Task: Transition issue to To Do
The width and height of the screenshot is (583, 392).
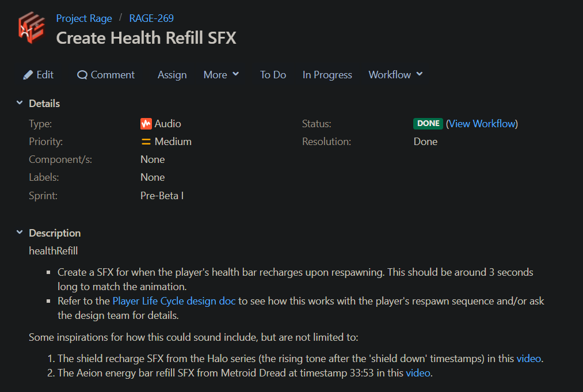Action: [273, 75]
